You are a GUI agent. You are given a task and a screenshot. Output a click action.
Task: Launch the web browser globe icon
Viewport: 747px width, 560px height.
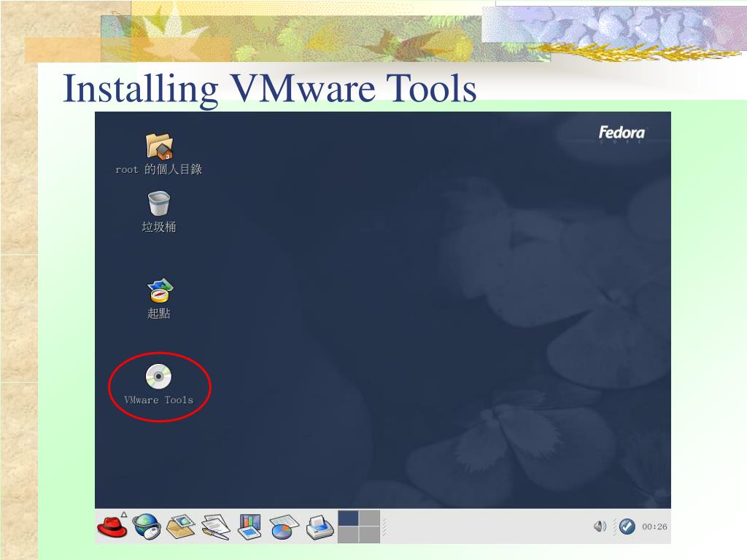pyautogui.click(x=146, y=526)
